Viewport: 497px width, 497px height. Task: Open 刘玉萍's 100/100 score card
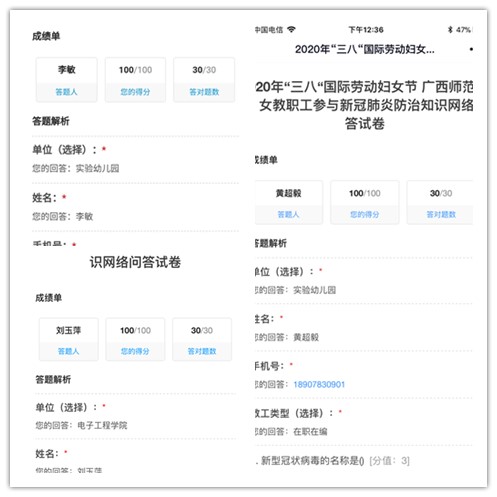[x=135, y=339]
